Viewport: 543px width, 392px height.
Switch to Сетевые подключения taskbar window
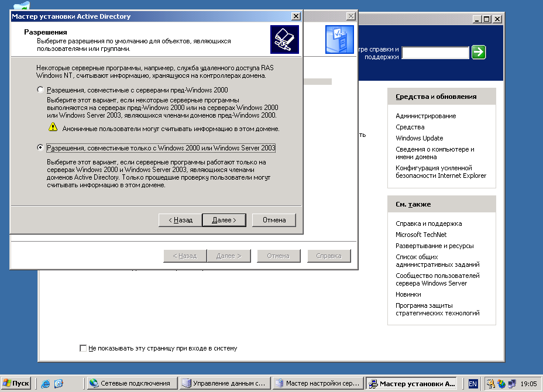[132, 383]
